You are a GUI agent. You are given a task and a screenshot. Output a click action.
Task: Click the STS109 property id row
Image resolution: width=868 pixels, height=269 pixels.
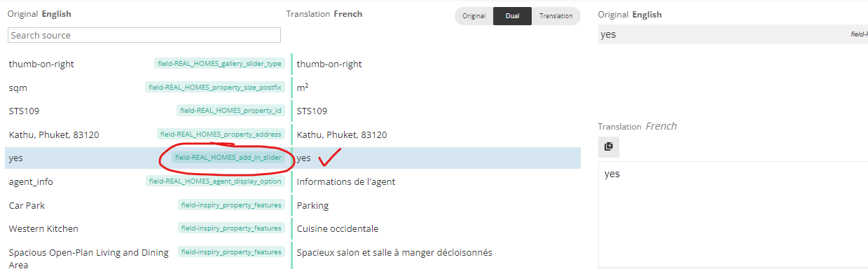pos(293,111)
